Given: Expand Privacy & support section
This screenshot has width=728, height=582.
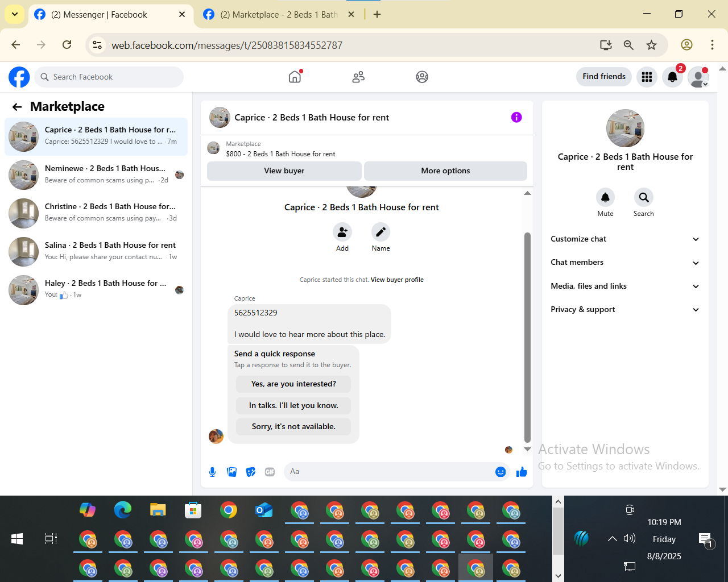Looking at the screenshot, I should coord(624,310).
